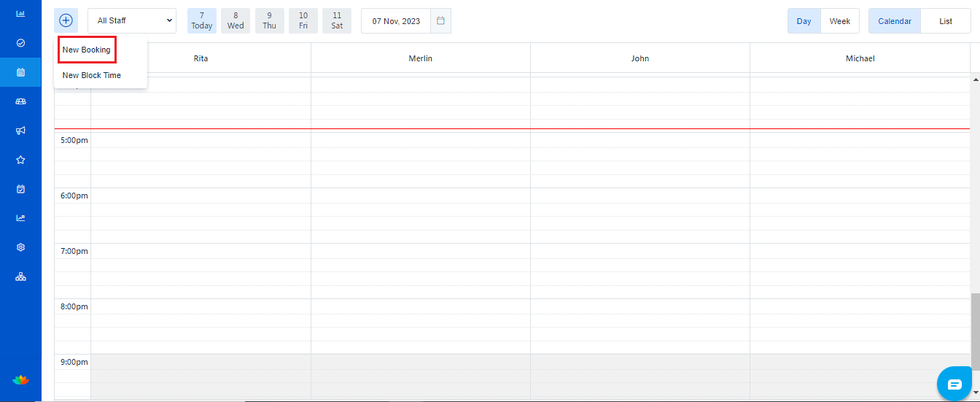Select the 7 Today date button
This screenshot has height=402, width=980.
pos(202,20)
